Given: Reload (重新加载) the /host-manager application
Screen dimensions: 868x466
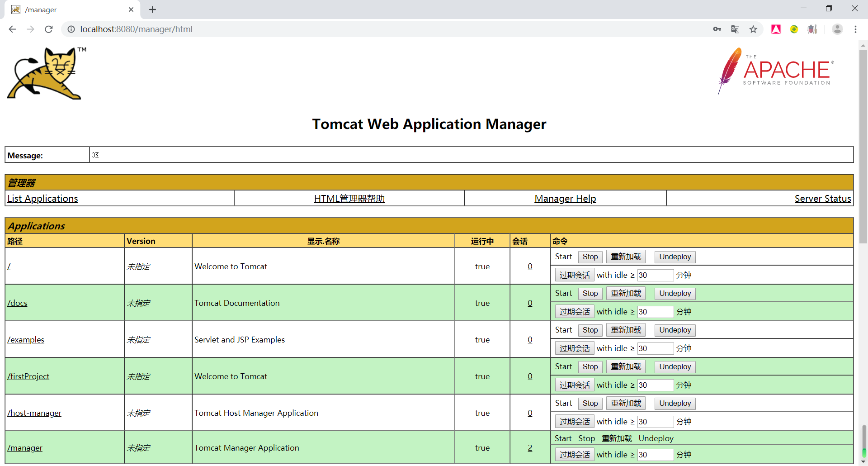Looking at the screenshot, I should (x=626, y=404).
